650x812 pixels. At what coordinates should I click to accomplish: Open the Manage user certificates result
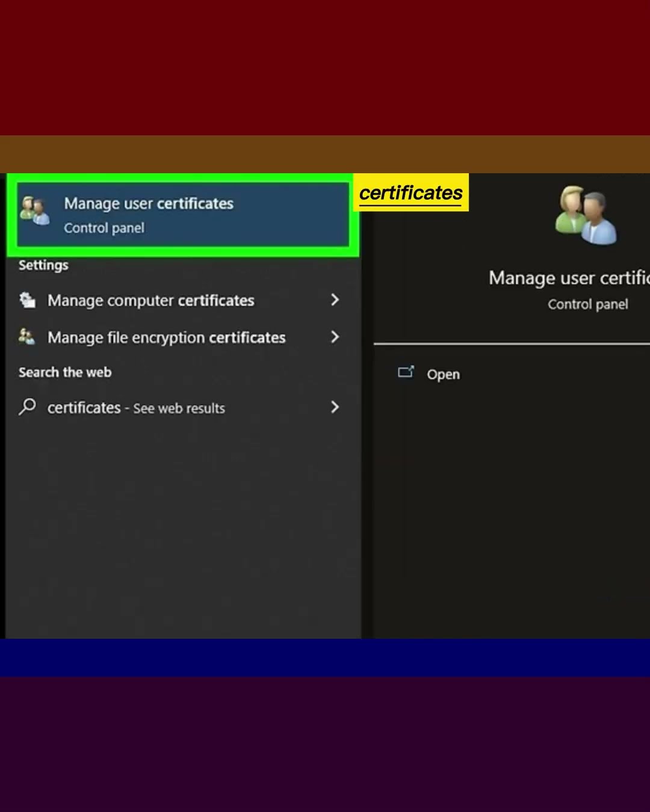[183, 215]
